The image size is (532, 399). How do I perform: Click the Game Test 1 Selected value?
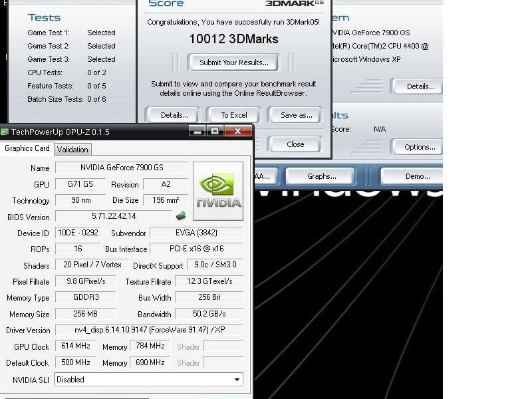click(x=102, y=33)
